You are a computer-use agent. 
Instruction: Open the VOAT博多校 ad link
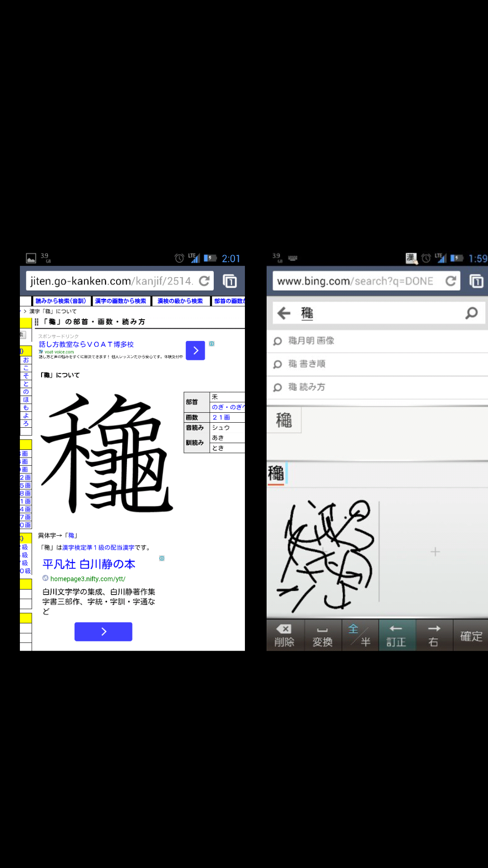coord(86,344)
